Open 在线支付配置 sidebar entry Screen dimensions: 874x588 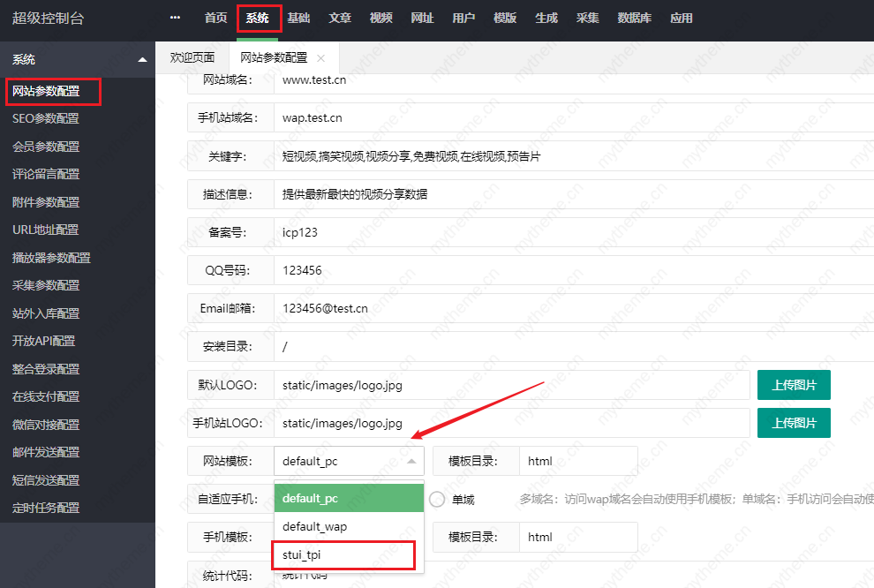(46, 396)
